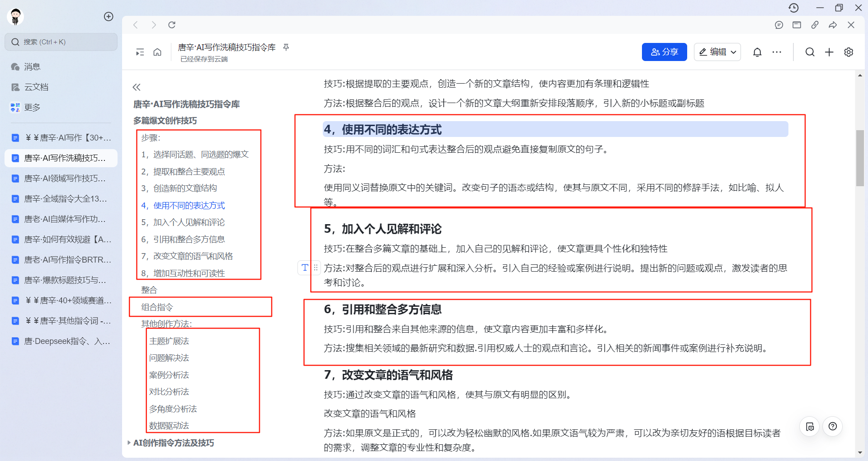This screenshot has height=461, width=868.
Task: Jump to outline item 2，提取和整合主要观点
Action: pos(183,172)
